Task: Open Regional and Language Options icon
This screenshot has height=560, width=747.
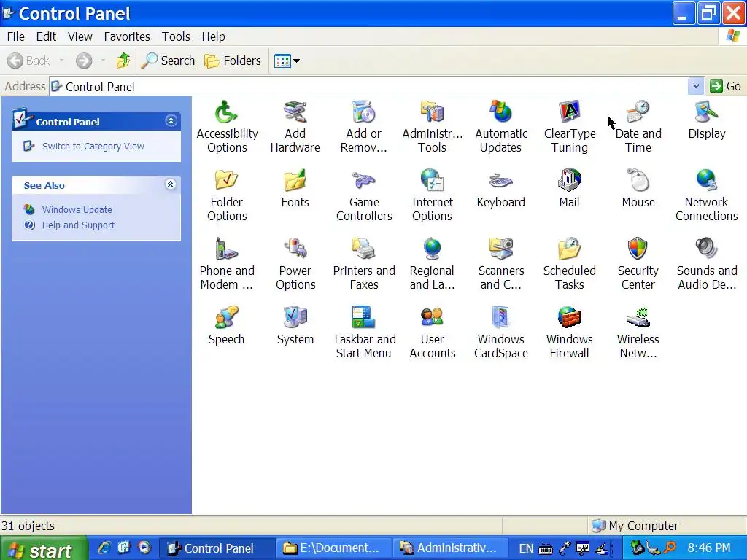Action: (x=432, y=249)
